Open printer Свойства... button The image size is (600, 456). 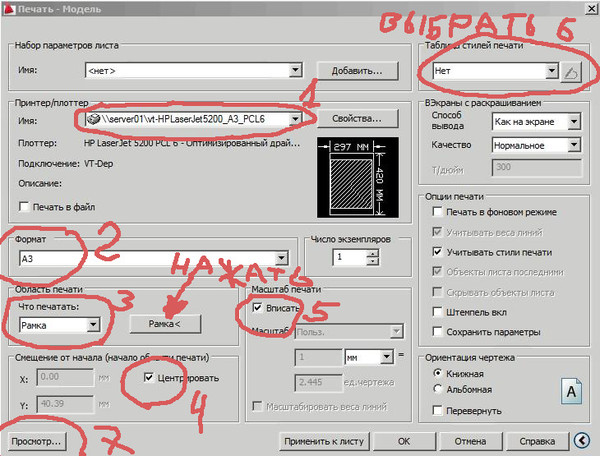click(x=357, y=119)
